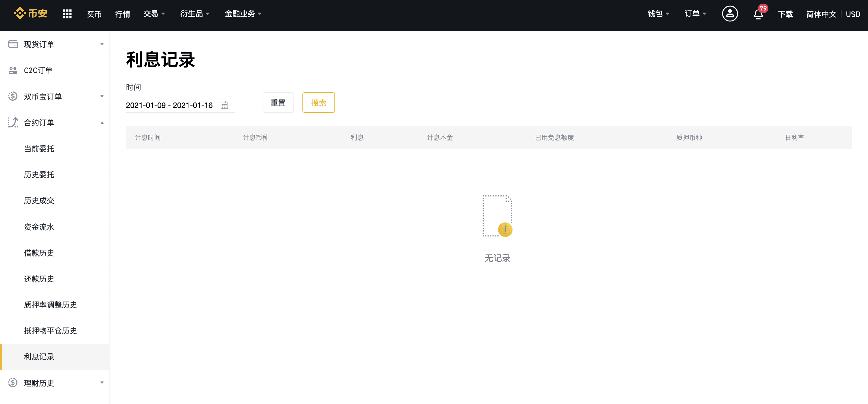868x404 pixels.
Task: Open the 交易 dropdown menu
Action: pyautogui.click(x=154, y=14)
